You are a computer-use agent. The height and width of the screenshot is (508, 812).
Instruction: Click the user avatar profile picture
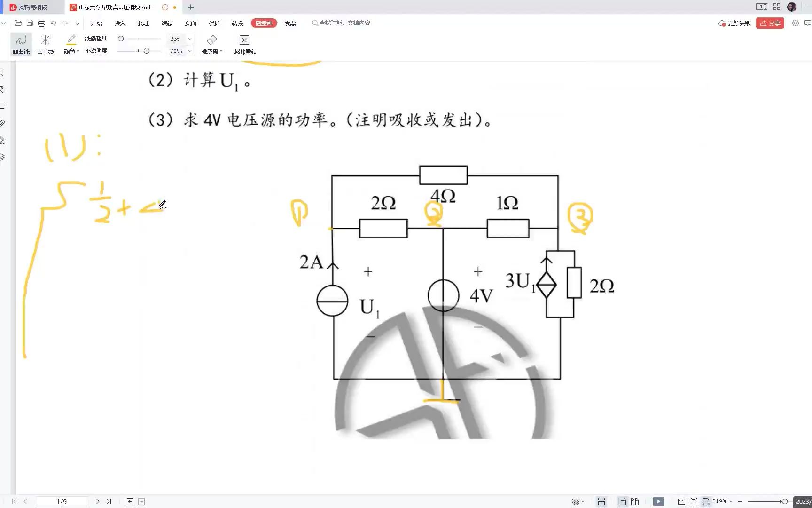click(x=791, y=7)
